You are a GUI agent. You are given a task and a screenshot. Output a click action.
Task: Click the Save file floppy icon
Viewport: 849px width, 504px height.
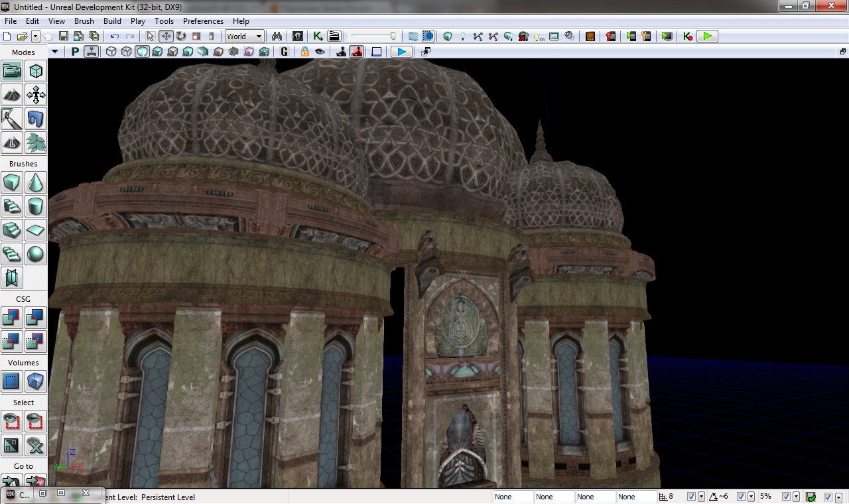coord(64,36)
